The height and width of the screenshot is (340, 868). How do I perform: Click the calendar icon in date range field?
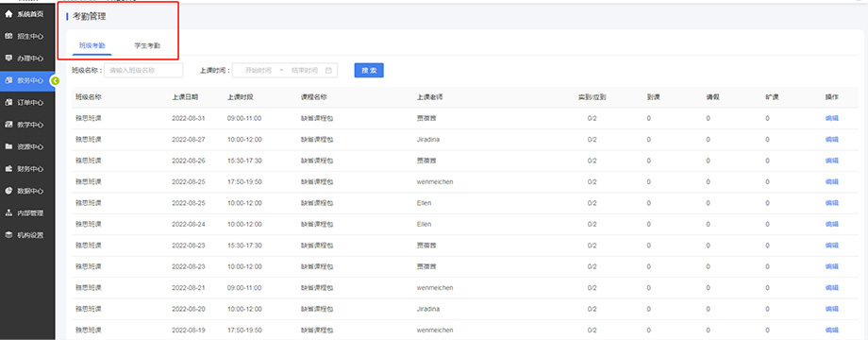[328, 70]
